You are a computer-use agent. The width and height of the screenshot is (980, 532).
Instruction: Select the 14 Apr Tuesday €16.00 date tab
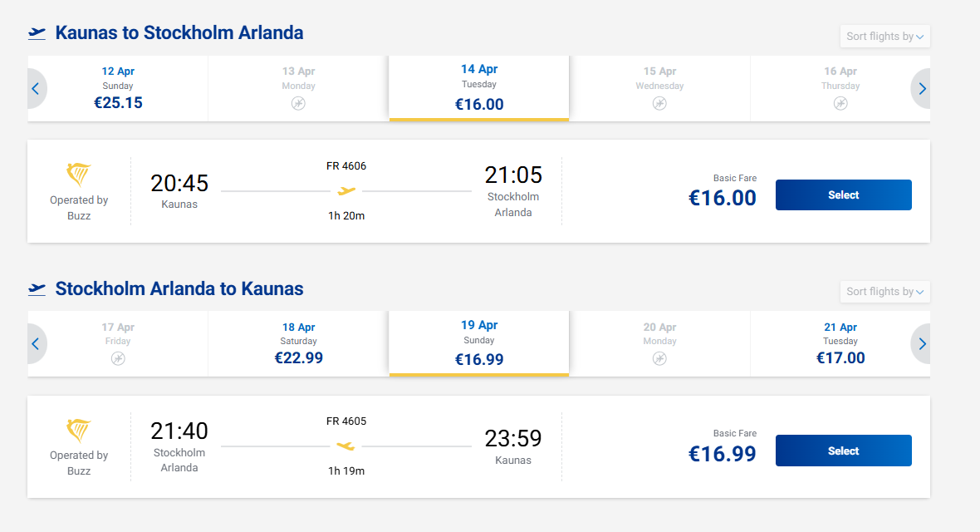pos(479,87)
